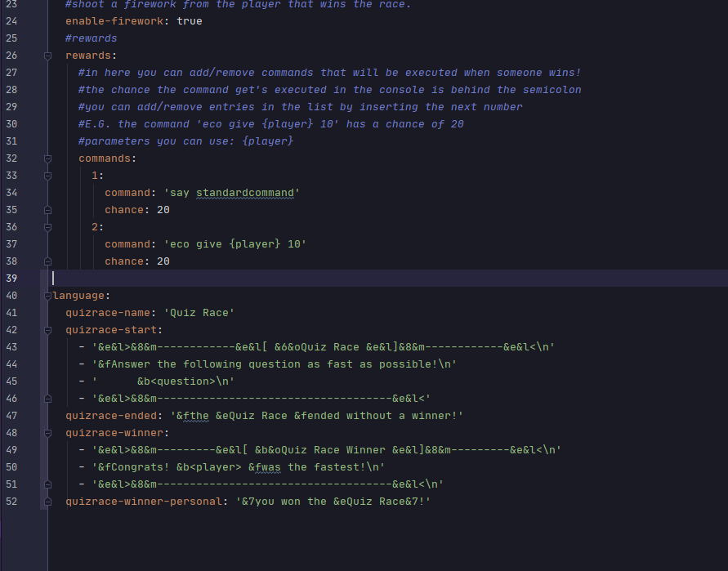The height and width of the screenshot is (571, 728).
Task: Fold the quizrace-start list
Action: [47, 330]
